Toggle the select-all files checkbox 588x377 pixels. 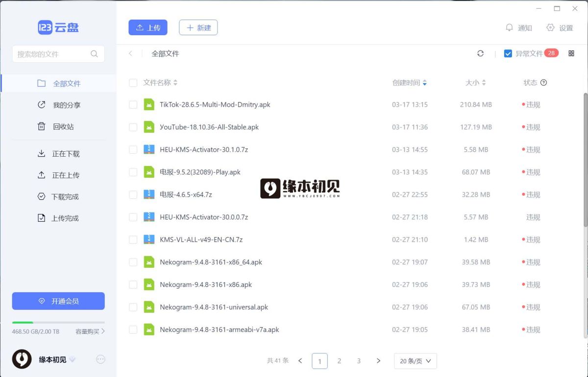[x=133, y=83]
